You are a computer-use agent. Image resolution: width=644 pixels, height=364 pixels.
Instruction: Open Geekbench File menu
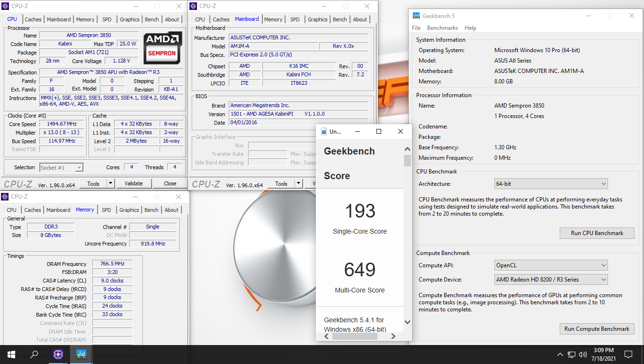pos(416,28)
